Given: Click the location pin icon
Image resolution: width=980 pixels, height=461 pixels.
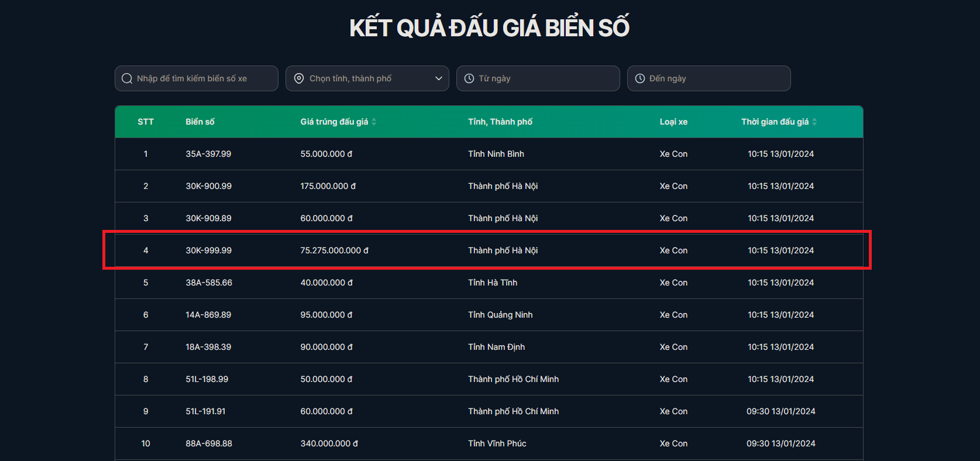Looking at the screenshot, I should pyautogui.click(x=299, y=78).
